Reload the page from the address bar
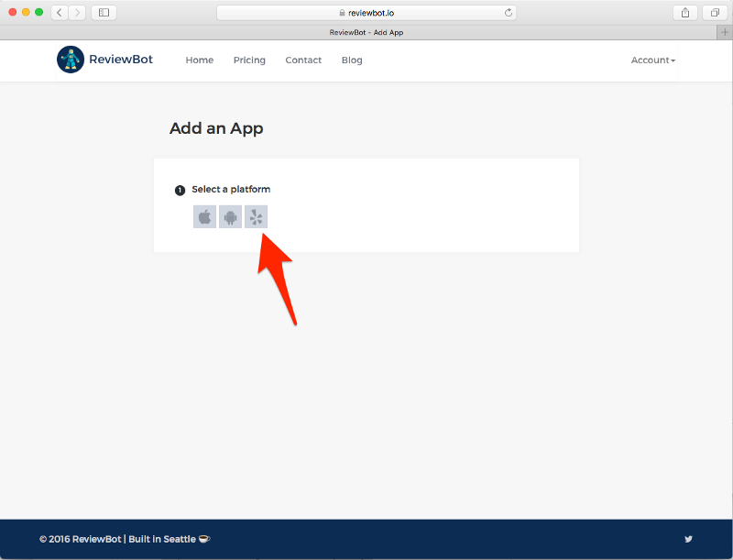733x560 pixels. [509, 13]
